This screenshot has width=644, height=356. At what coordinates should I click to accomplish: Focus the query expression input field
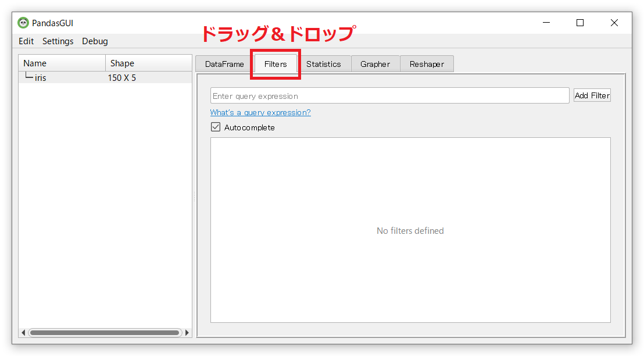(389, 96)
